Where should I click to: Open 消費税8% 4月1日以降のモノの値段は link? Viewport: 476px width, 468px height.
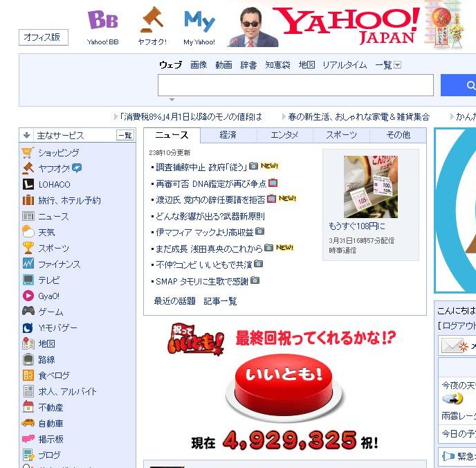point(191,116)
